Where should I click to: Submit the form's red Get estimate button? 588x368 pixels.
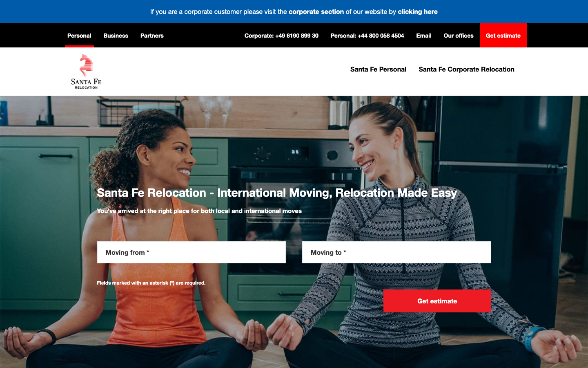[x=437, y=301]
